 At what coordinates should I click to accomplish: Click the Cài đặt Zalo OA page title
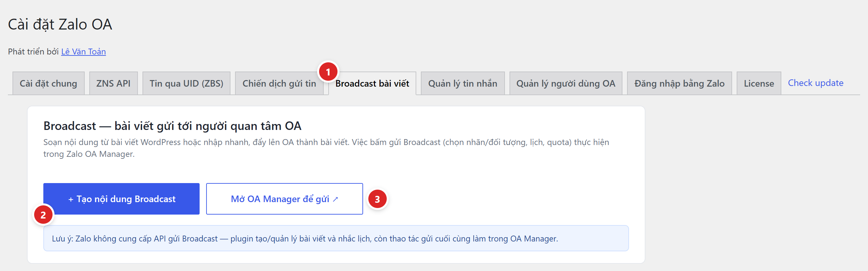pyautogui.click(x=60, y=25)
